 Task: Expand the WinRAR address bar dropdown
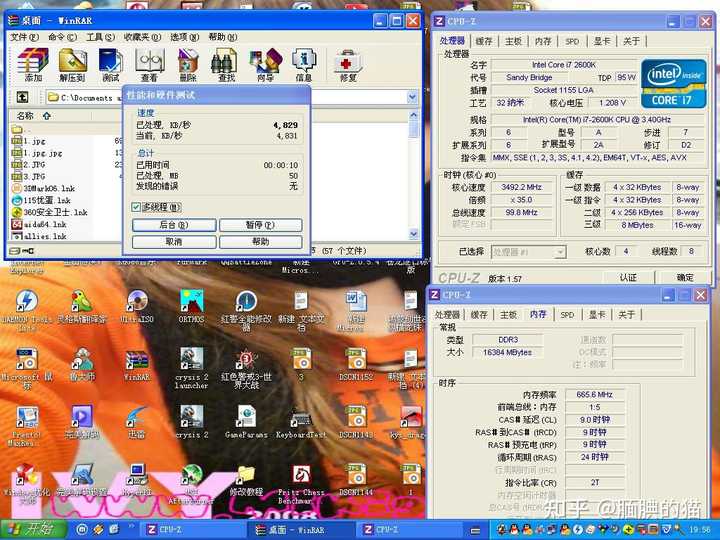pyautogui.click(x=412, y=97)
